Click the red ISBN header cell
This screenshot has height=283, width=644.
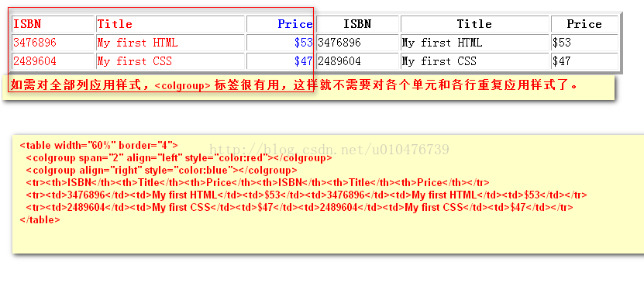[x=53, y=24]
